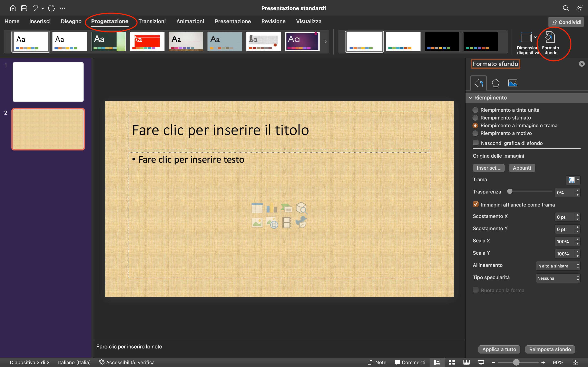588x367 pixels.
Task: Click the search icon in the title bar
Action: click(566, 8)
